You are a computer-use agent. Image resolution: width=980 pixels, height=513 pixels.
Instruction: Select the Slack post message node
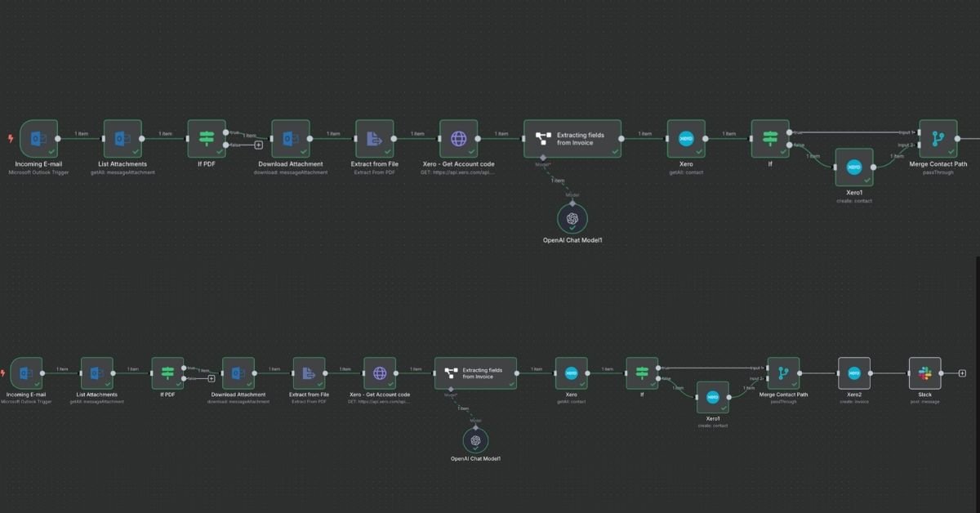pyautogui.click(x=925, y=373)
